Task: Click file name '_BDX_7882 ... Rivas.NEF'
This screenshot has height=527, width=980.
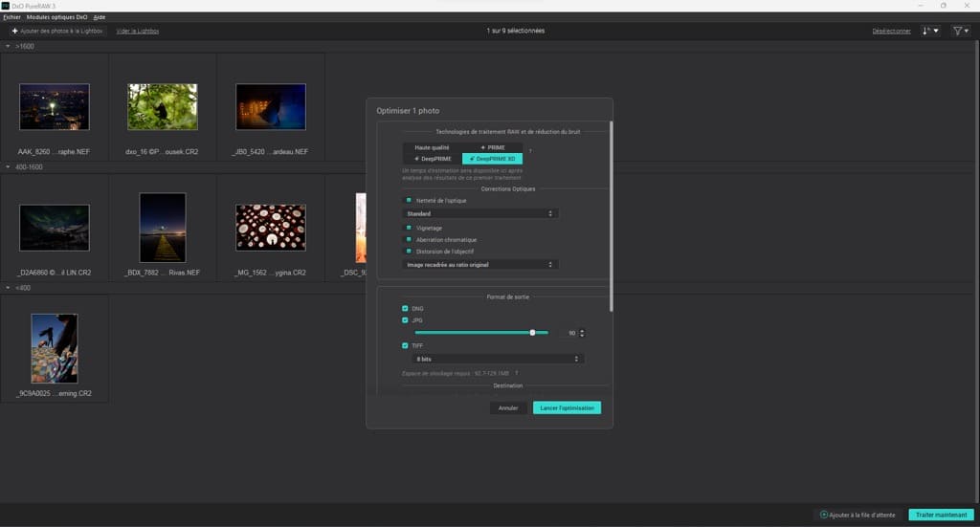Action: click(x=163, y=273)
